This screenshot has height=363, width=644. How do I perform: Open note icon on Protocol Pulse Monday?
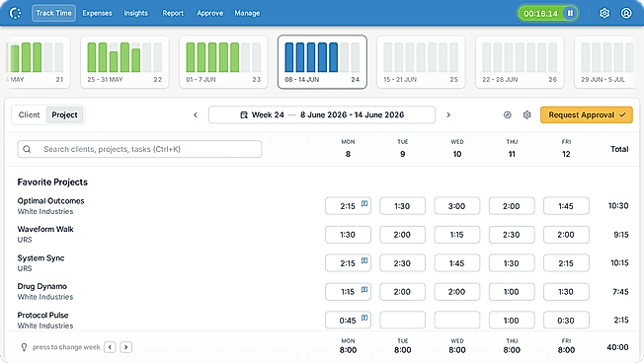pyautogui.click(x=364, y=318)
